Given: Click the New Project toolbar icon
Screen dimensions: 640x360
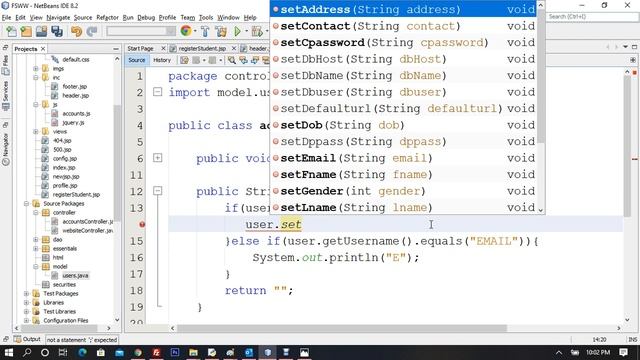Looking at the screenshot, I should click(27, 31).
